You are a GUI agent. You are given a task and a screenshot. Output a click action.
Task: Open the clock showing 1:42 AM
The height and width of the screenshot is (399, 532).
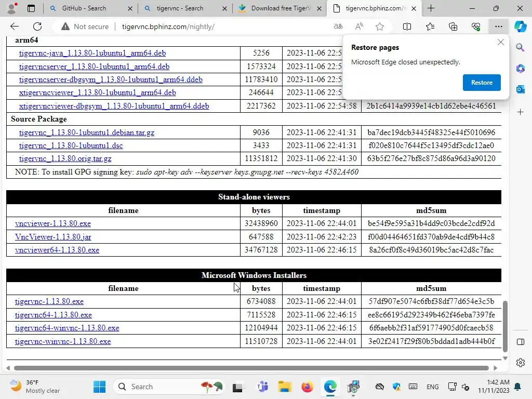coord(494,387)
